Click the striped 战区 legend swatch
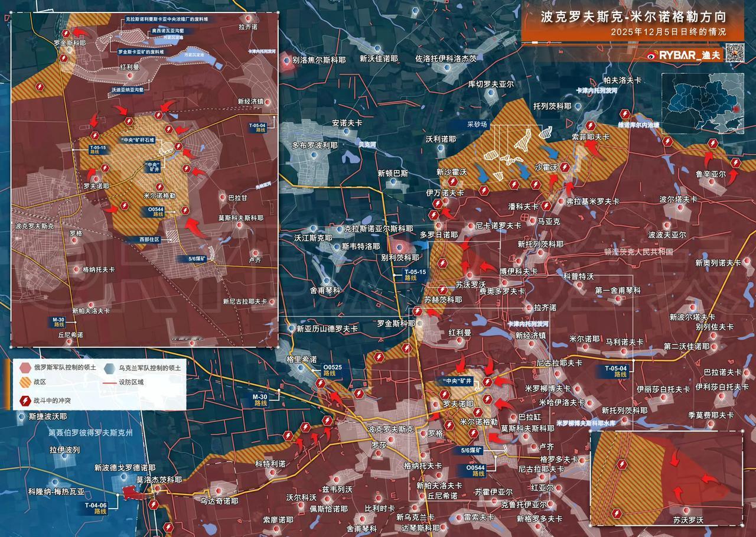Image resolution: width=756 pixels, height=537 pixels. coord(25,383)
